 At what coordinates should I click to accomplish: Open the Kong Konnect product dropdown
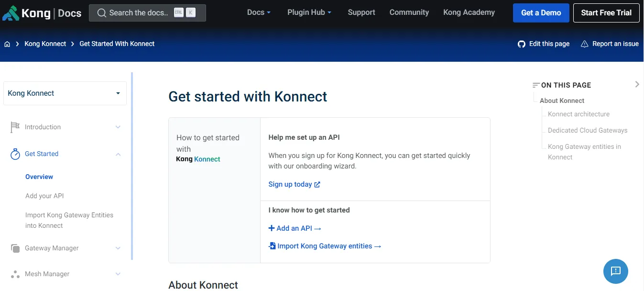(x=65, y=93)
